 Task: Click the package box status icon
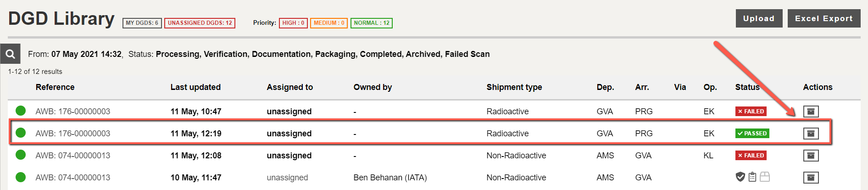765,177
